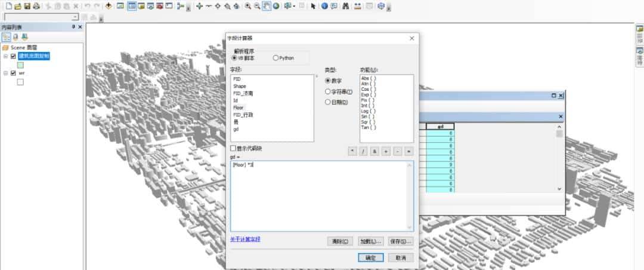
Task: Select the Pan hand tool
Action: pos(266,6)
